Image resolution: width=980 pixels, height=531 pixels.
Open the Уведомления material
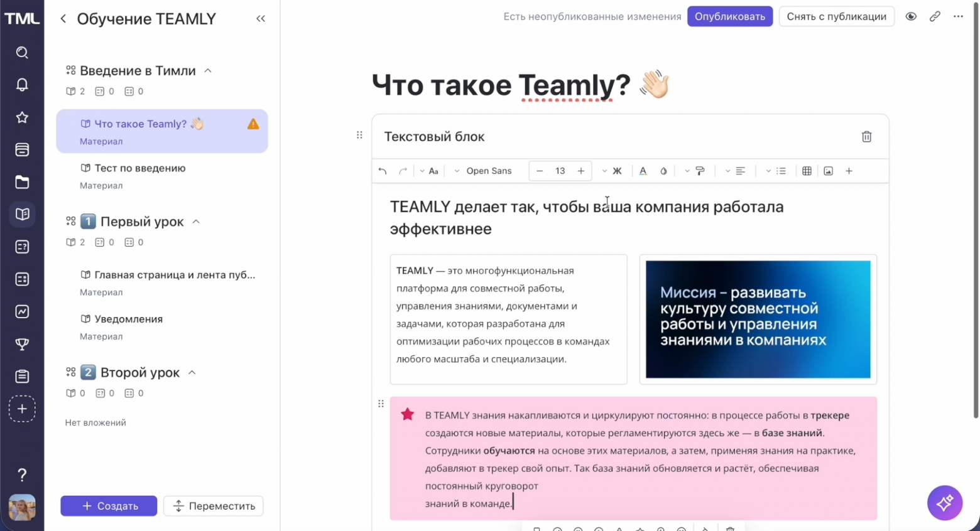click(x=128, y=319)
